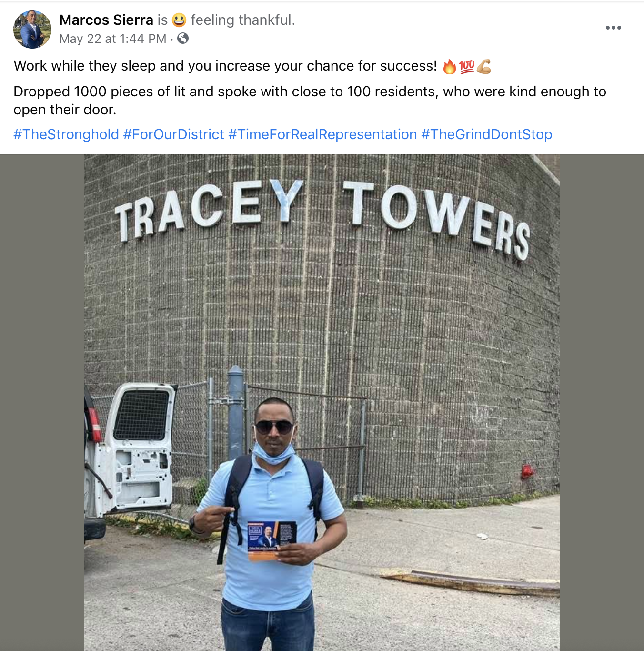The width and height of the screenshot is (644, 651).
Task: Click the smiling face feeling emoji
Action: [x=179, y=20]
